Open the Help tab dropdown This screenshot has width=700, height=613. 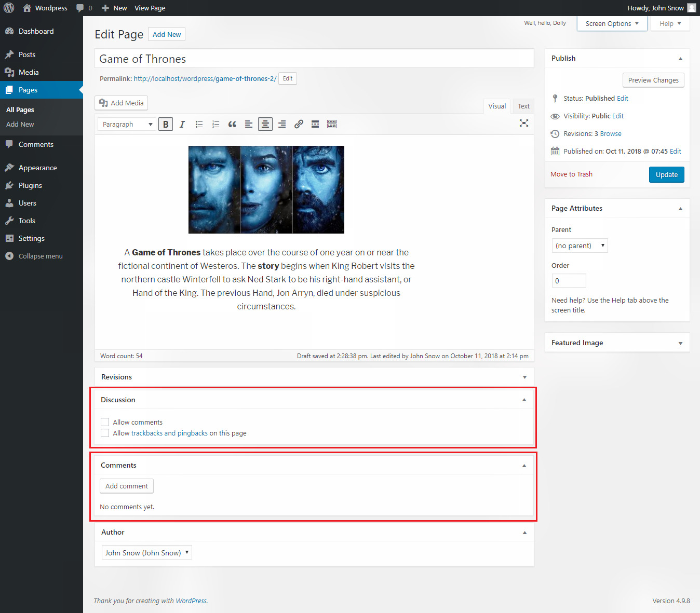pos(670,23)
